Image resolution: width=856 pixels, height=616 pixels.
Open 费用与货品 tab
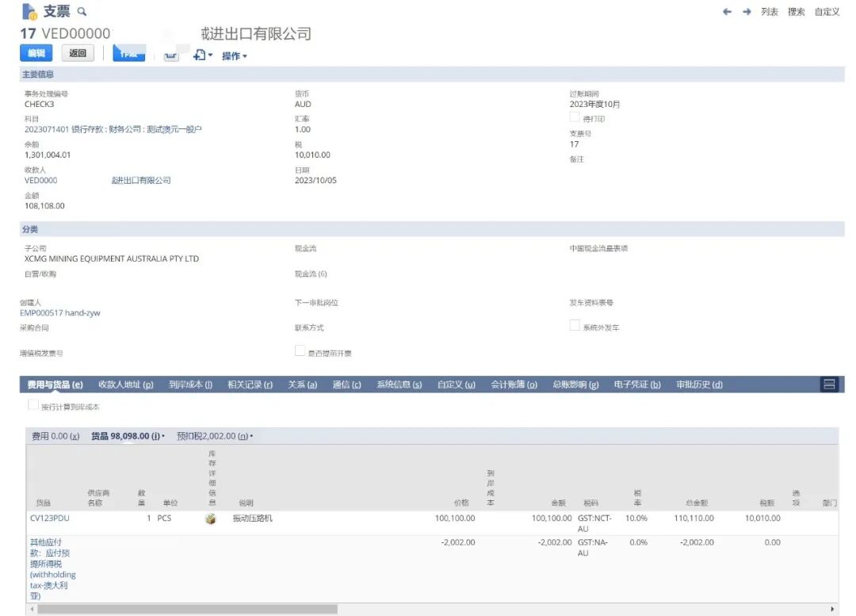click(55, 385)
